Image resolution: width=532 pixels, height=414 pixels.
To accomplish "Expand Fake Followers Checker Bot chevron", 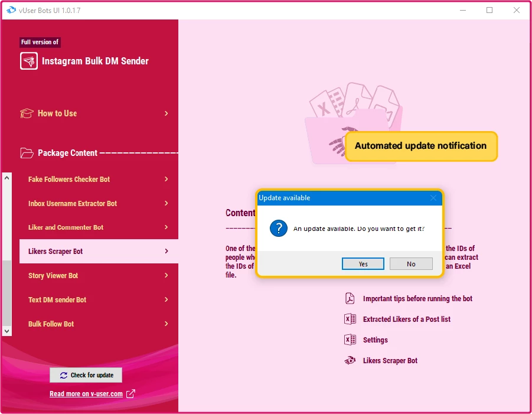I will pos(167,179).
